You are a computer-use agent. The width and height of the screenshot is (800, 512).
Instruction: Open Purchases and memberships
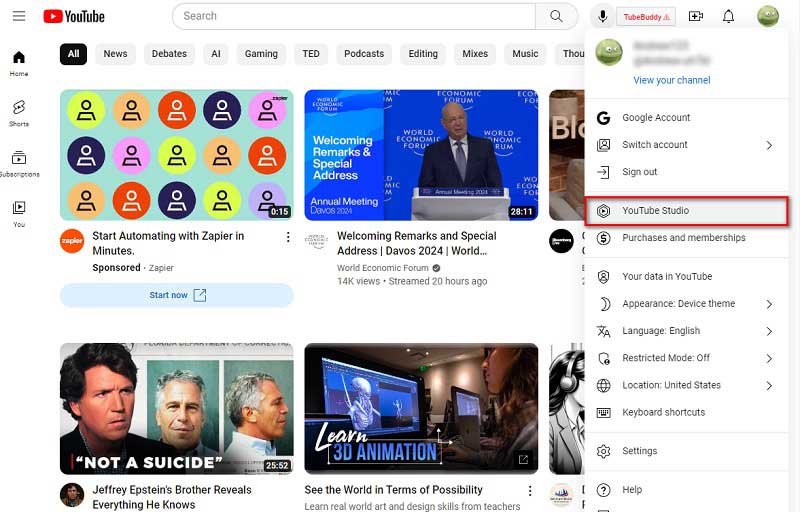click(686, 238)
